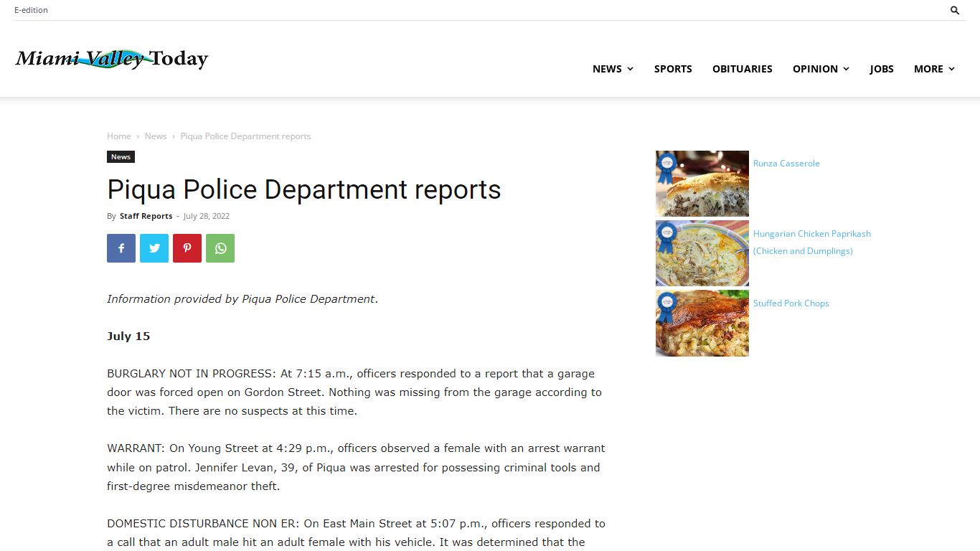Screen dimensions: 980x551
Task: Open Hungarian Chicken Paprikash recipe link
Action: point(812,242)
